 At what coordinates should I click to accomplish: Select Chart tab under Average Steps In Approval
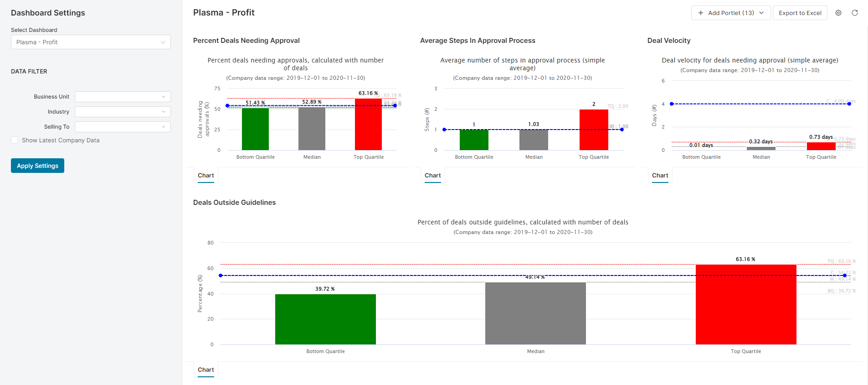coord(432,176)
